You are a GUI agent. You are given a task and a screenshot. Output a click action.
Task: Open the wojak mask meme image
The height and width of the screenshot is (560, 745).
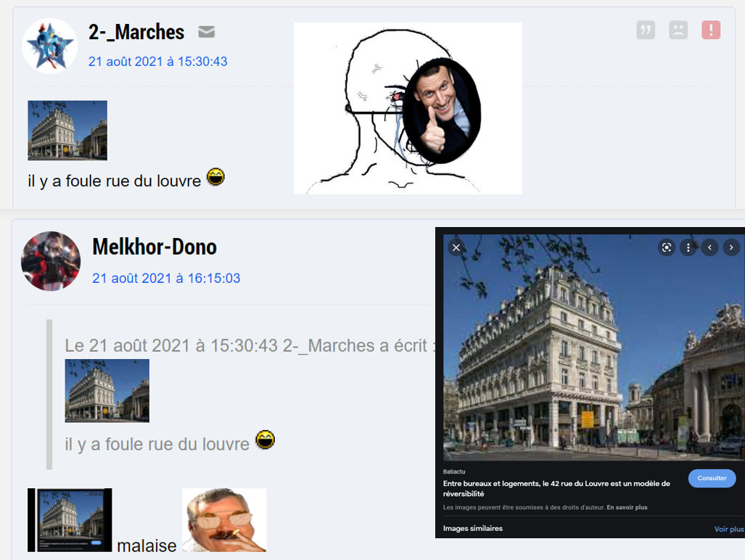click(x=408, y=108)
